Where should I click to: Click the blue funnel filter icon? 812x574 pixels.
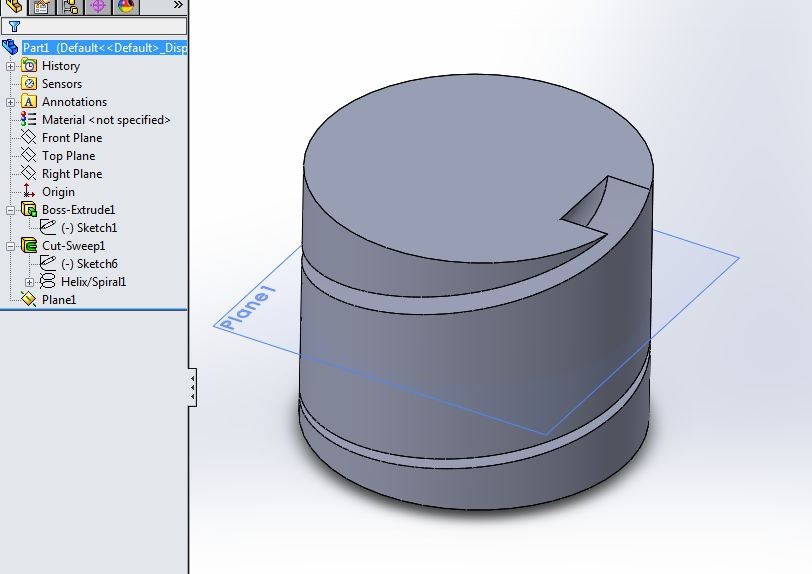point(14,26)
